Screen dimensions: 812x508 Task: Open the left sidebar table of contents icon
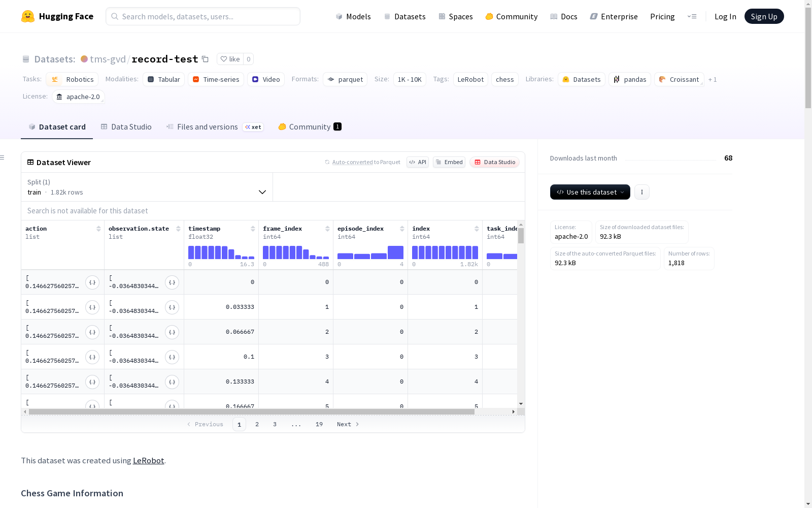tap(2, 157)
